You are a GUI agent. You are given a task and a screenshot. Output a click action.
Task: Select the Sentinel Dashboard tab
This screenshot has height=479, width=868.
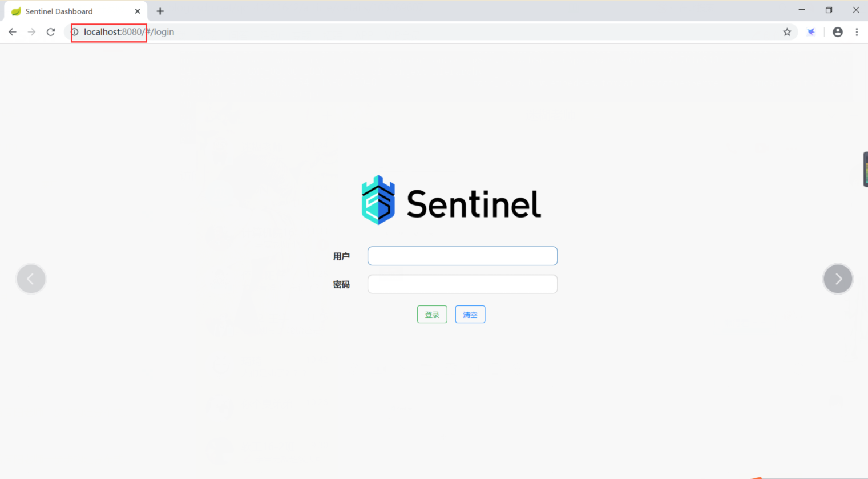63,11
